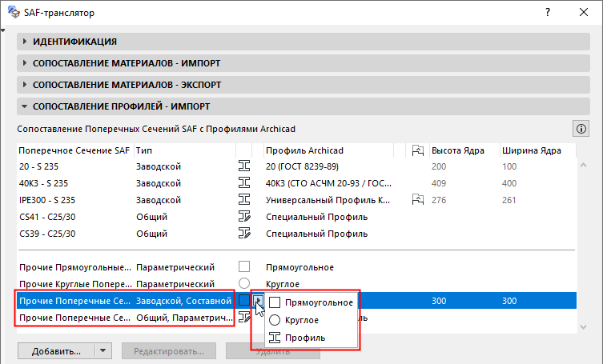Select the Прочие Прямоугольные row
This screenshot has height=364, width=603.
click(296, 267)
